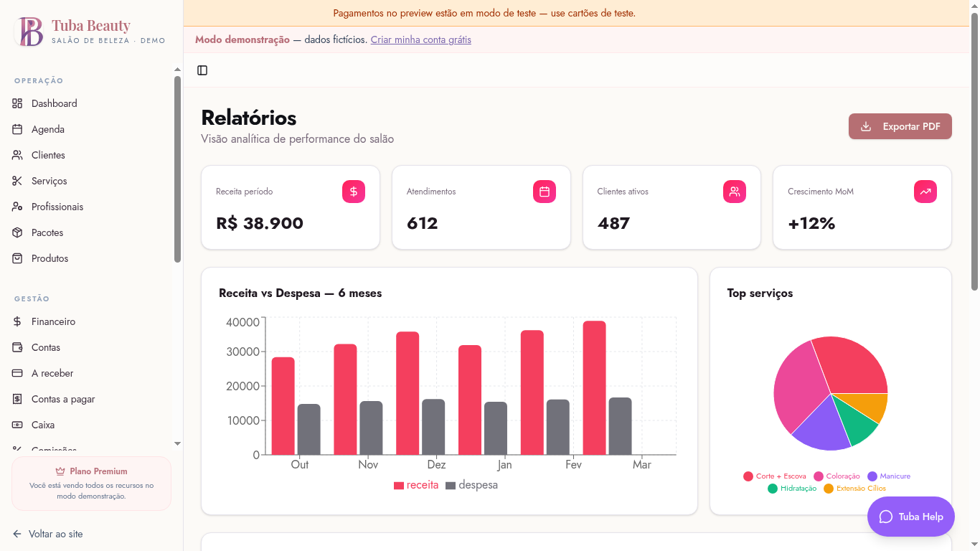
Task: Click the Pacotes box icon
Action: tap(17, 232)
